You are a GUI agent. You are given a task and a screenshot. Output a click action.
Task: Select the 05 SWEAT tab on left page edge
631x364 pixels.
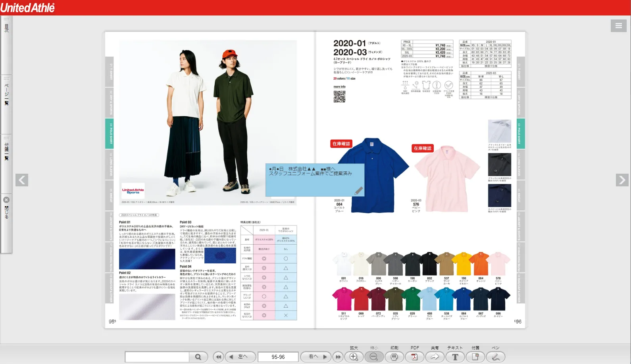pos(110,195)
